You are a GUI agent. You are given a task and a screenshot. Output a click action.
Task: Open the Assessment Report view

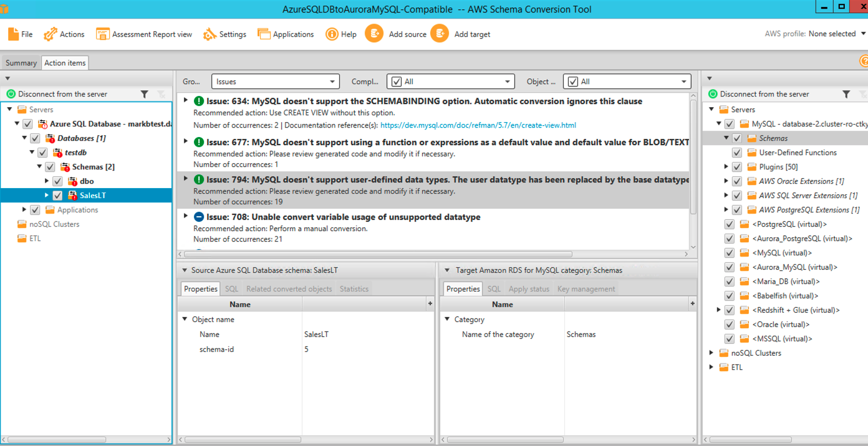pyautogui.click(x=102, y=34)
